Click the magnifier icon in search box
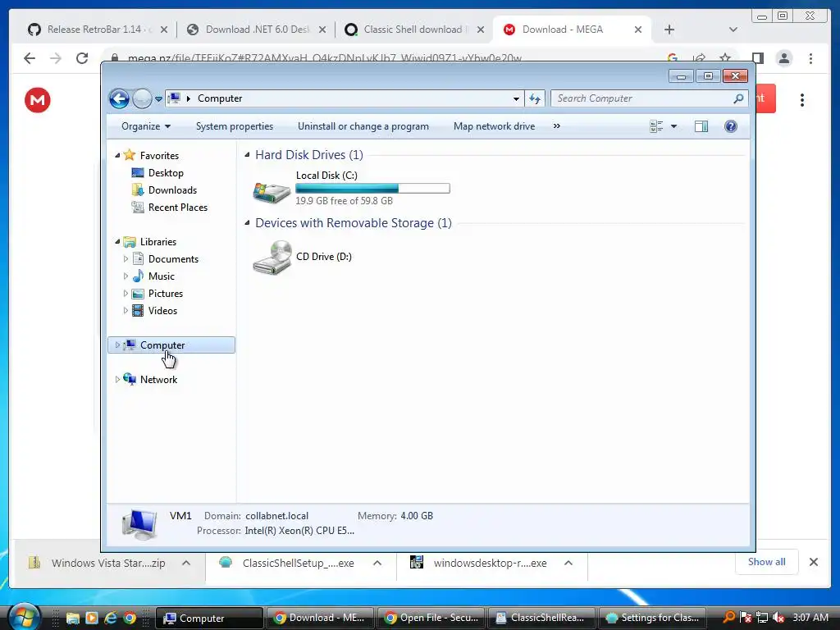This screenshot has height=630, width=840. [738, 98]
